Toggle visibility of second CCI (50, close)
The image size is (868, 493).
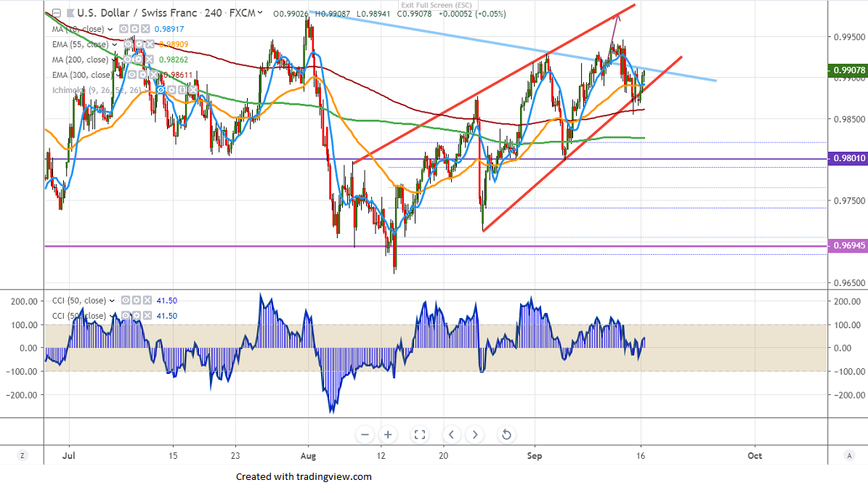tap(126, 315)
